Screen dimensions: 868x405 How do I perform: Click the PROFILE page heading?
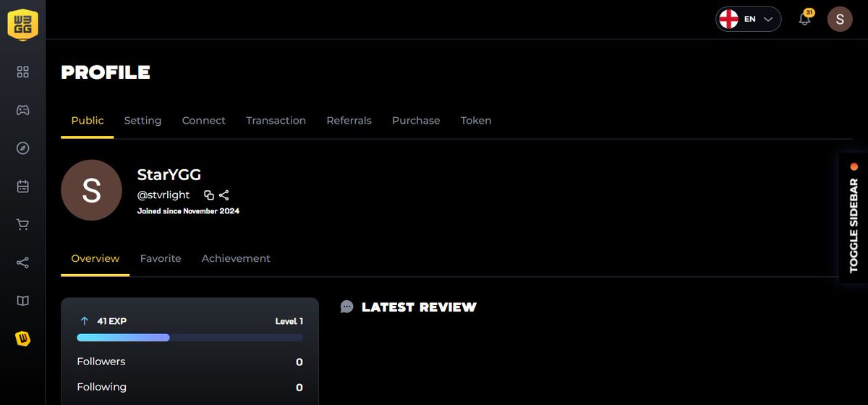click(106, 72)
